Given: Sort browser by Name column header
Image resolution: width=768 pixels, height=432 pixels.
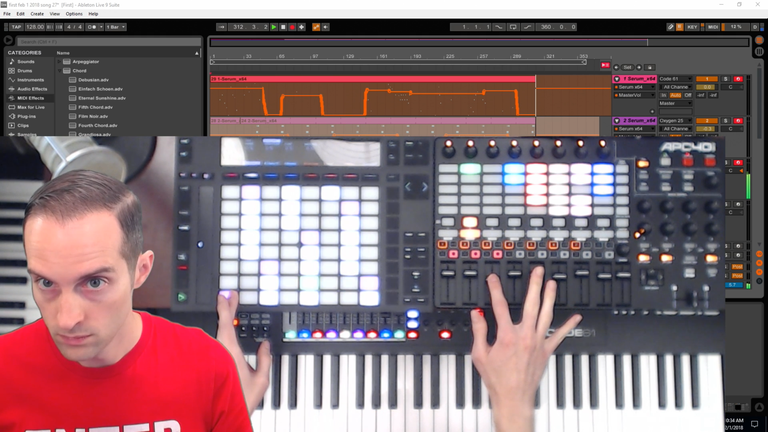Looking at the screenshot, I should click(x=63, y=52).
